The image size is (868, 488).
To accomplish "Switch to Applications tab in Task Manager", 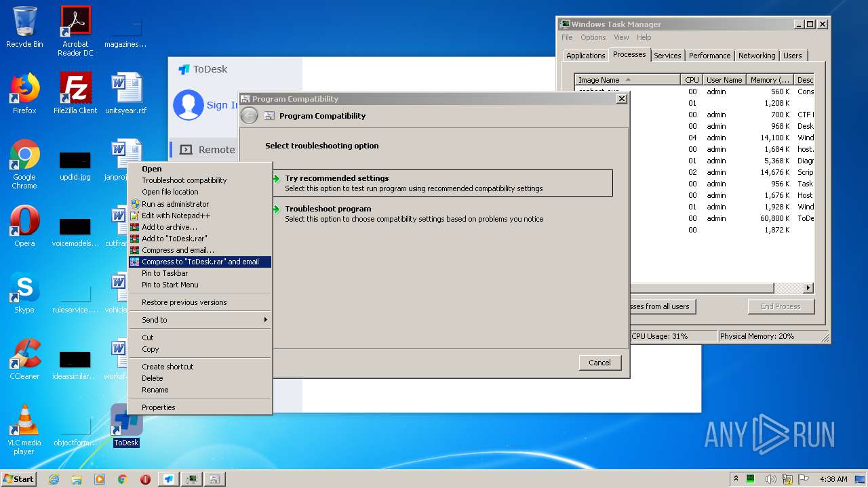I will (586, 56).
